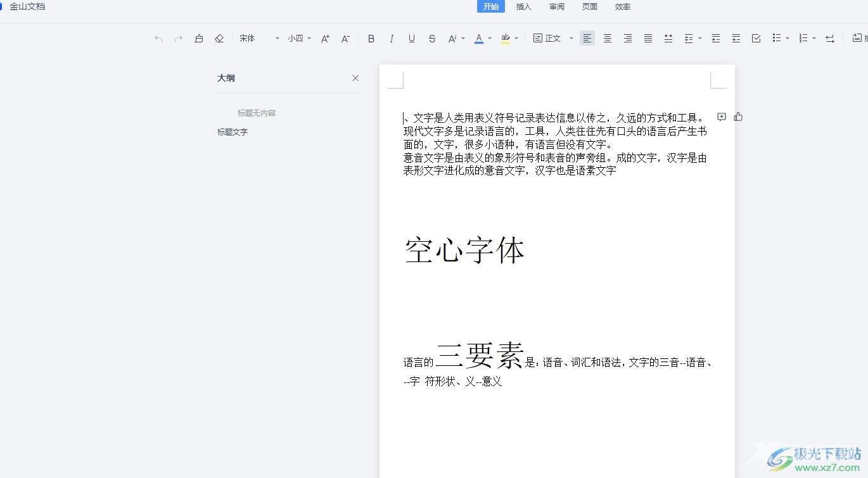The width and height of the screenshot is (868, 478).
Task: Center align the text
Action: (x=608, y=39)
